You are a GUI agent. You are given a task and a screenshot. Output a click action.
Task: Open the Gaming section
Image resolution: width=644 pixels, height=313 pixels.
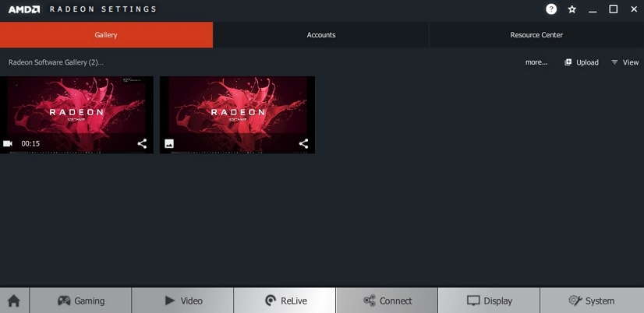point(80,301)
